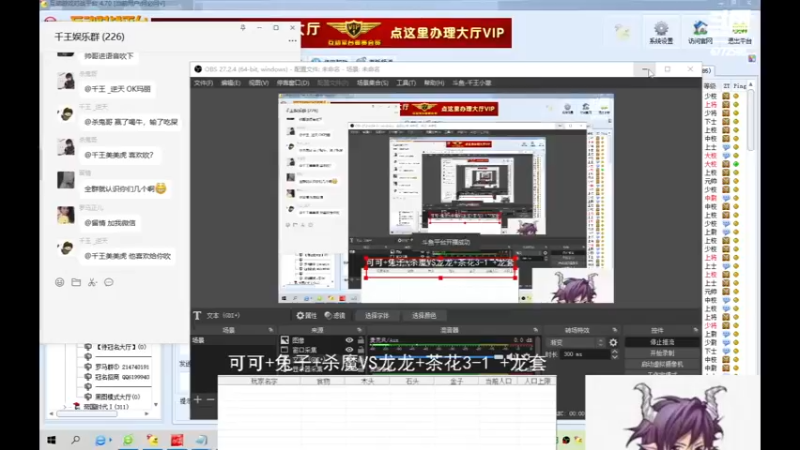Click the 图像 source type icon in OBS
The image size is (800, 450).
tap(285, 340)
